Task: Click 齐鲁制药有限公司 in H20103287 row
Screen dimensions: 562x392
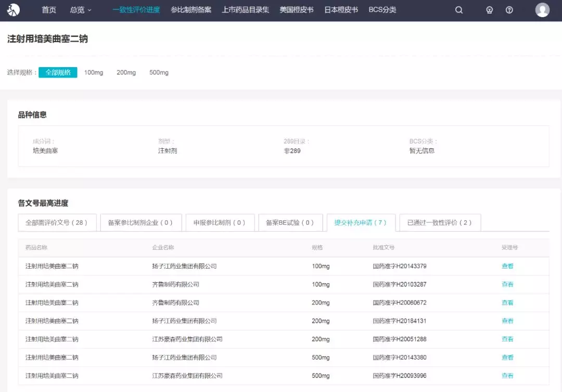Action: click(176, 284)
